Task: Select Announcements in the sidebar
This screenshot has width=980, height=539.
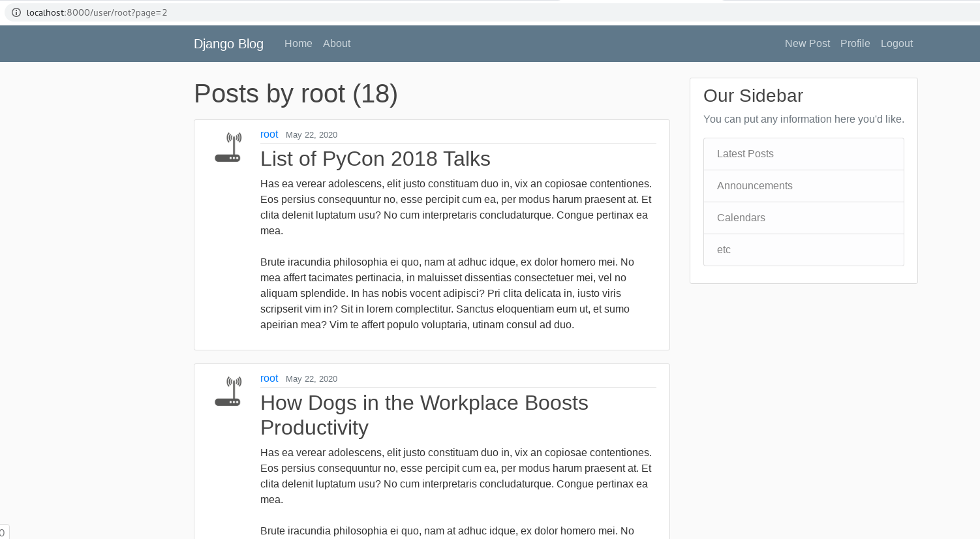Action: click(x=754, y=186)
